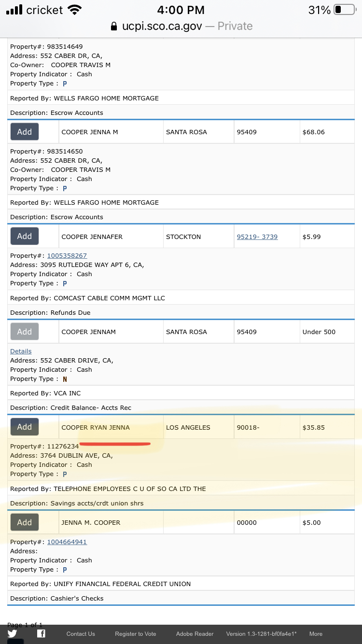Tap the lock icon beside ucpi.sco.ca.gov
Screen dimensions: 362x644
(114, 26)
